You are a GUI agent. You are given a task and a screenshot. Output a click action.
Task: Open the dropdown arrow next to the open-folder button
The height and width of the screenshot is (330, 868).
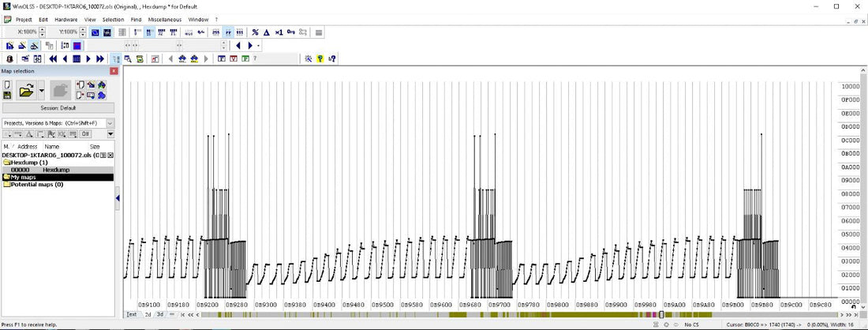[x=42, y=90]
